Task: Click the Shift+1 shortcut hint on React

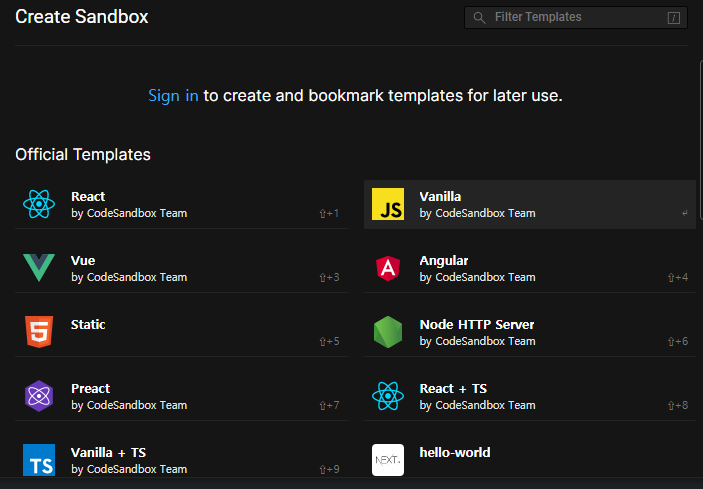Action: [x=329, y=213]
